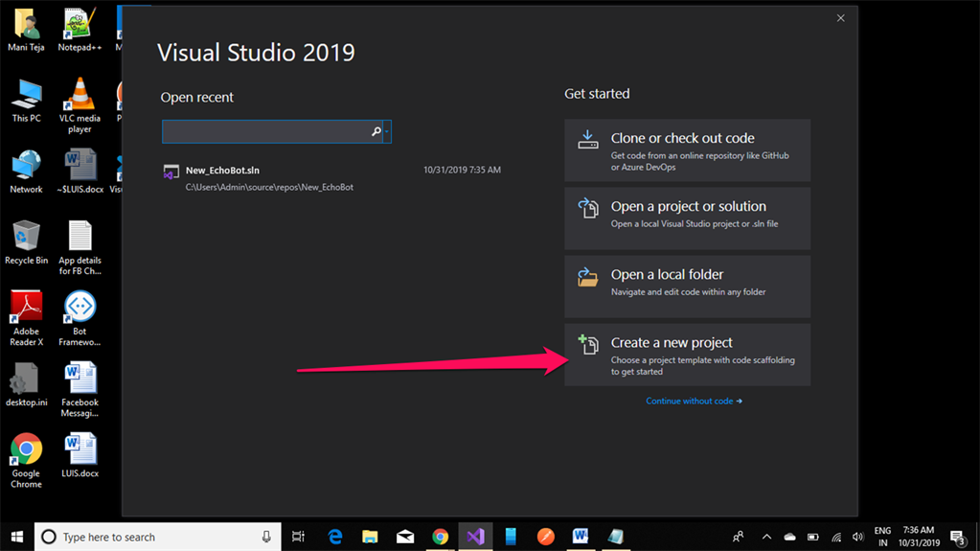The height and width of the screenshot is (551, 980).
Task: Click the Create a new project icon
Action: point(588,344)
